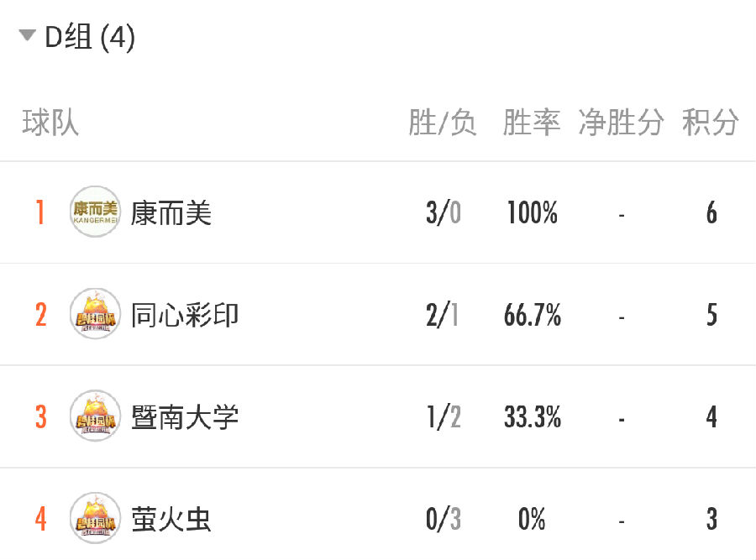Click the 1/2 record for 暨南大学

pos(444,417)
